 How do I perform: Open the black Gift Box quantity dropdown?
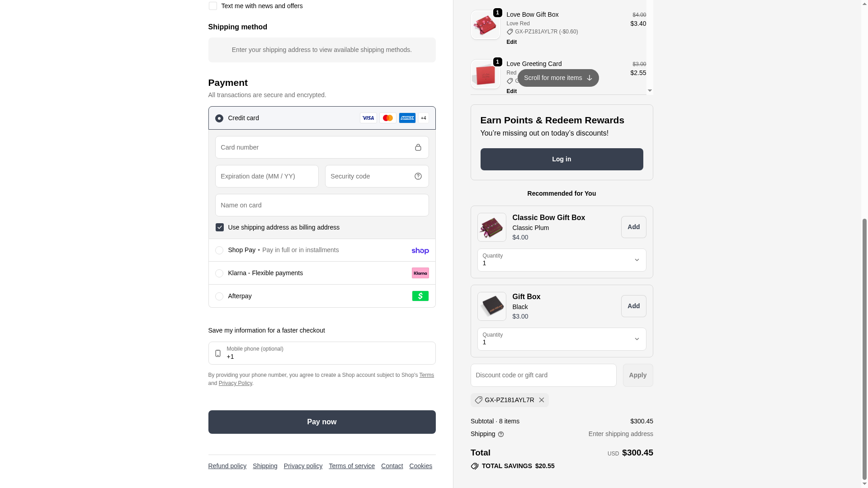(561, 339)
